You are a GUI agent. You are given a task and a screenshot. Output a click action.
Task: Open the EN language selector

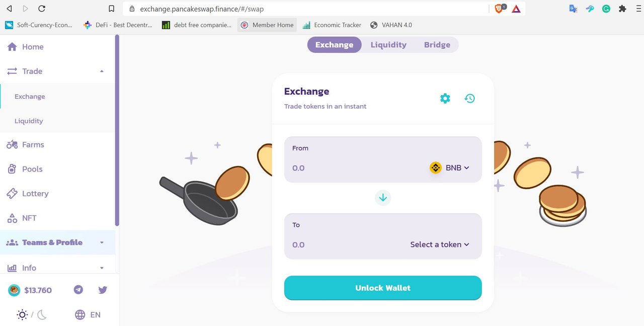pos(88,315)
